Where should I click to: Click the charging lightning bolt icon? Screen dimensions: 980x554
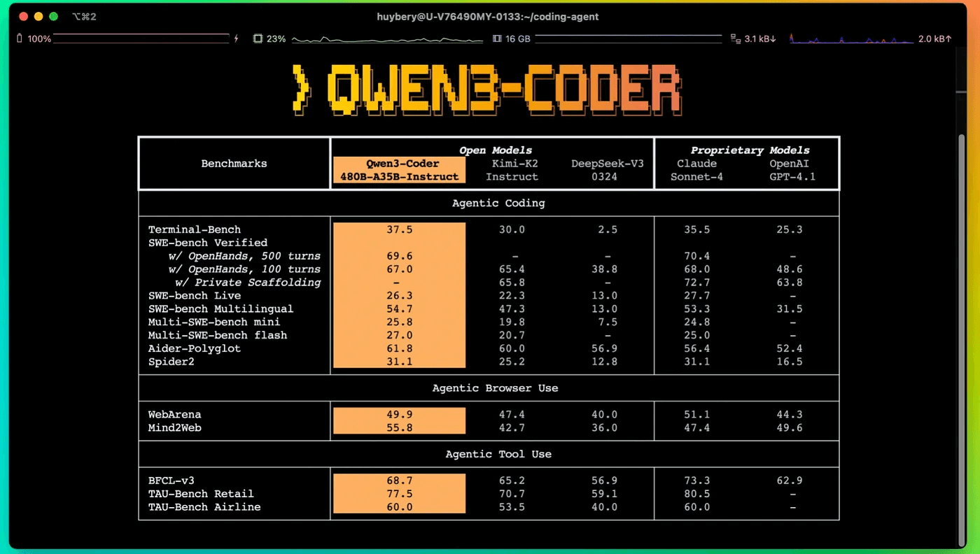[237, 39]
